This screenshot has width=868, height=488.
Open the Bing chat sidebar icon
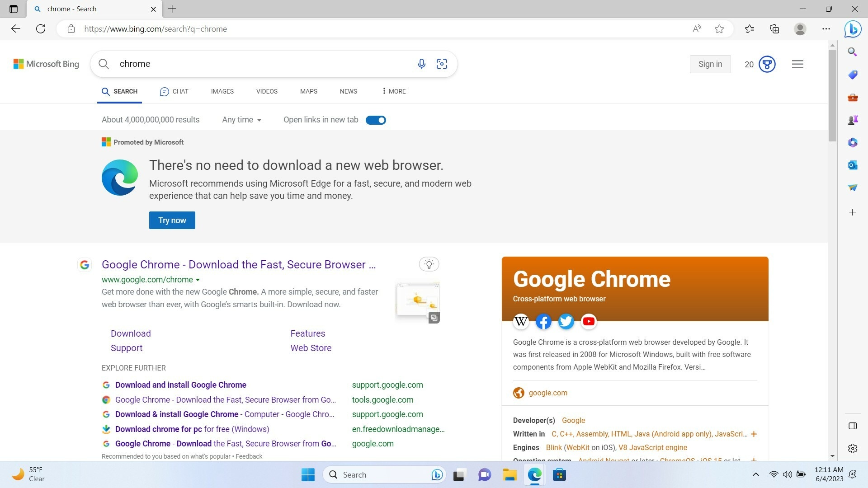pos(852,29)
